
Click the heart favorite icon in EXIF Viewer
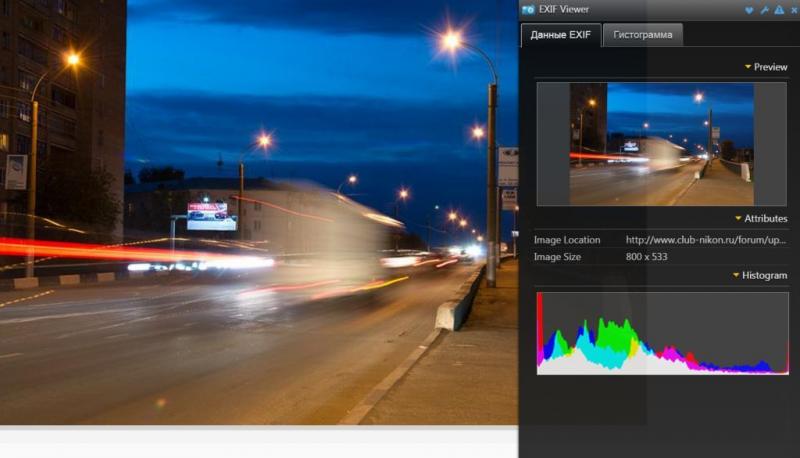749,10
